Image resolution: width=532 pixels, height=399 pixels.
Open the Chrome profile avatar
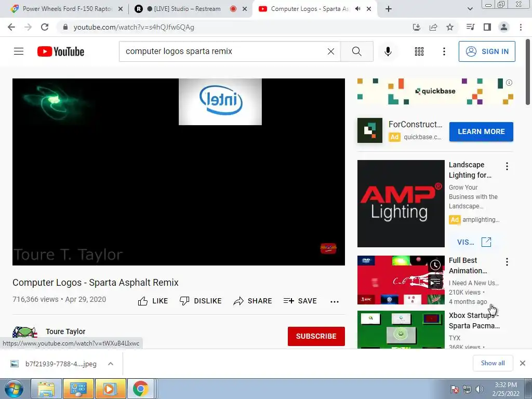(x=504, y=27)
